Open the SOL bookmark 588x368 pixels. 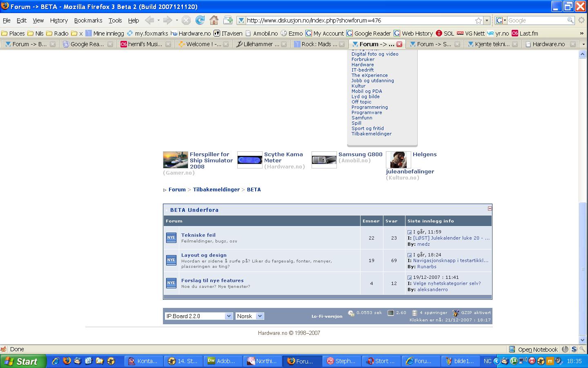pos(445,34)
